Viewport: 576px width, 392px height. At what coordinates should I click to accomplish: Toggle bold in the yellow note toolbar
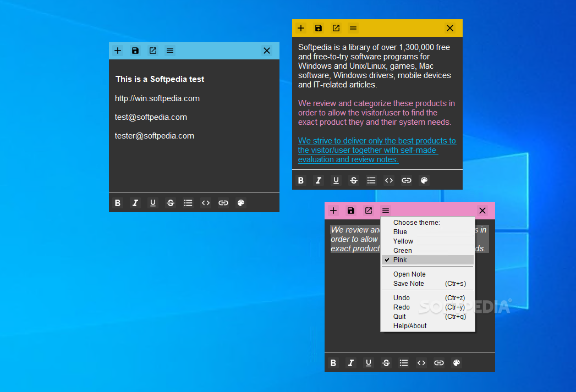click(x=301, y=180)
